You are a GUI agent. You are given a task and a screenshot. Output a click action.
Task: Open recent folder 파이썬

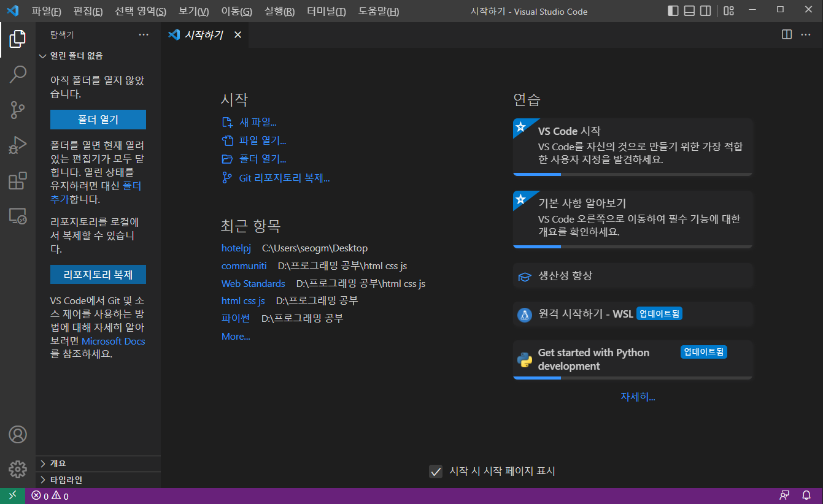click(236, 319)
